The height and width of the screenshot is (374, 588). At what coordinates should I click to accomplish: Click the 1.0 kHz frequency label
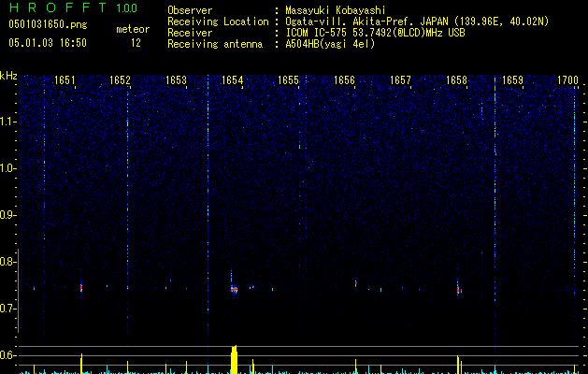pyautogui.click(x=8, y=168)
